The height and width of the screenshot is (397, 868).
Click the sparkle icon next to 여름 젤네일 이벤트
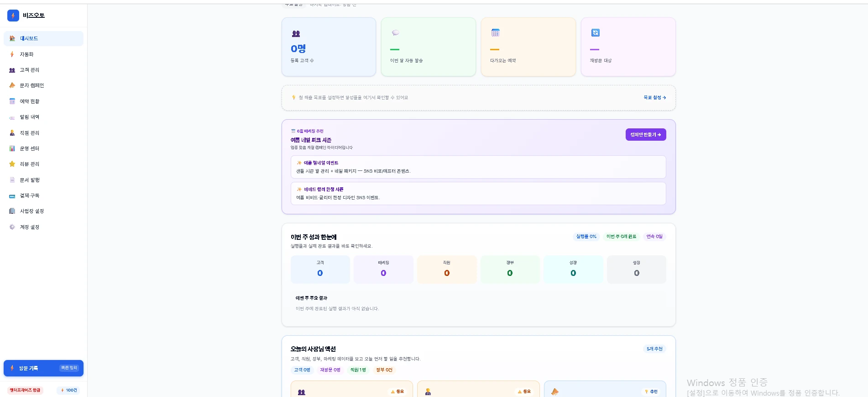(299, 163)
